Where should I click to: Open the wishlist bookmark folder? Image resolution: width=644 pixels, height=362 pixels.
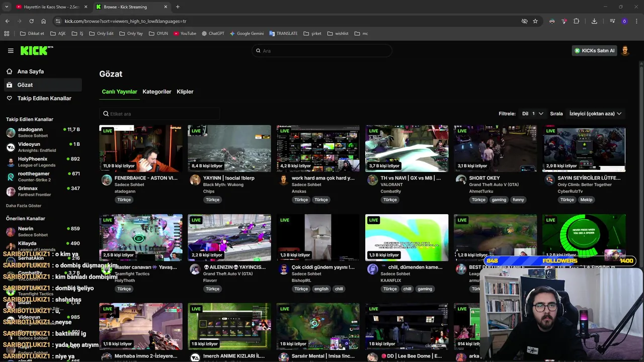[x=338, y=34]
